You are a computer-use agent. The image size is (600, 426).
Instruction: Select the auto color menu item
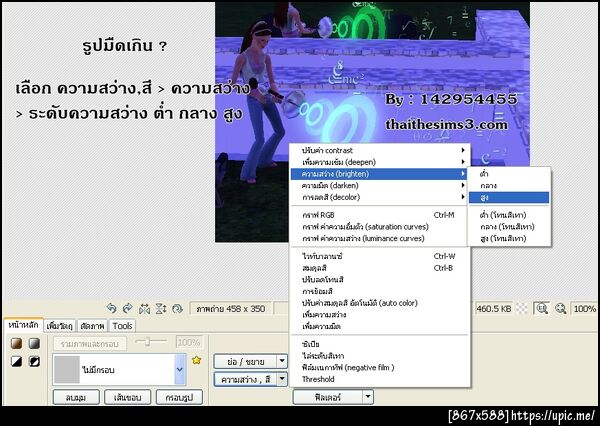[379, 303]
